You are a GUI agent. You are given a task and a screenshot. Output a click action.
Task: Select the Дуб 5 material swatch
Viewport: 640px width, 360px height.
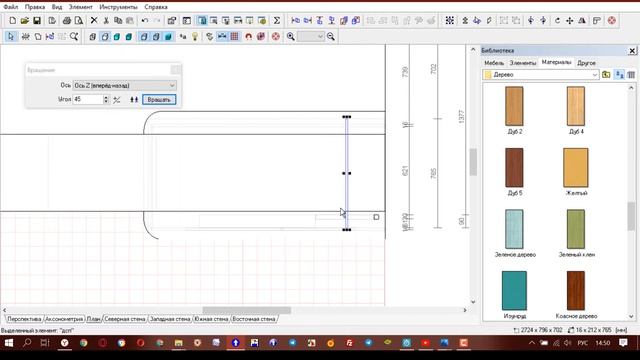[x=514, y=168]
